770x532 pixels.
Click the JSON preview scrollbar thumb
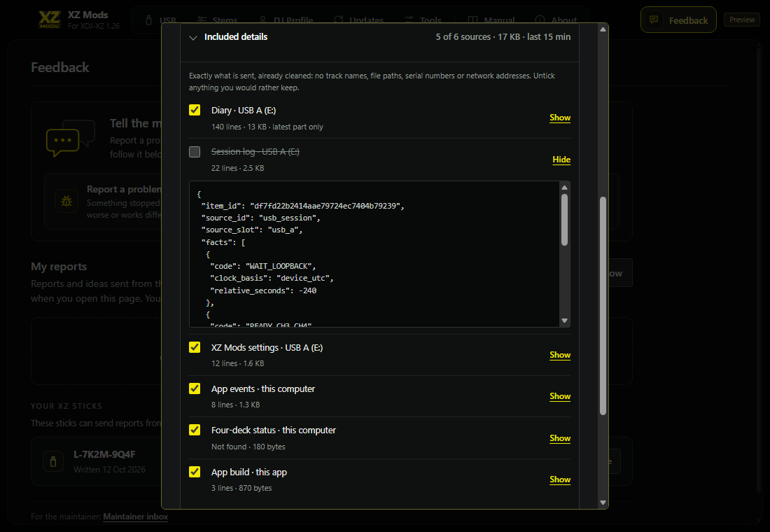(x=565, y=220)
